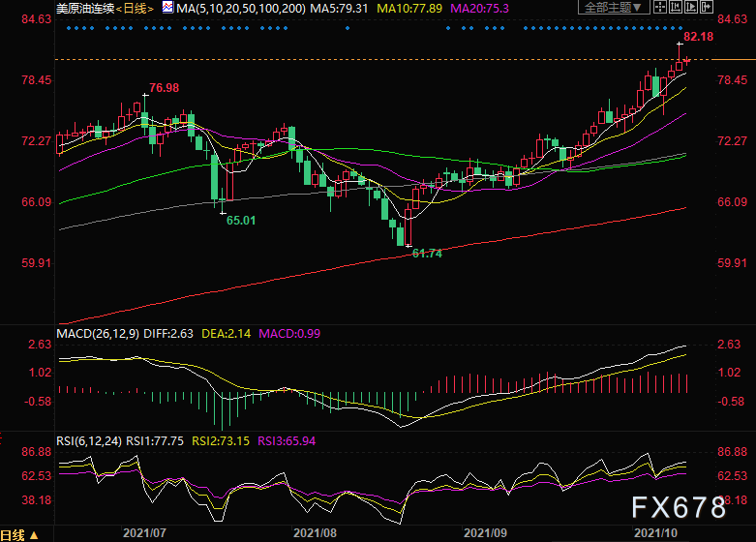Click the 65.01 low price annotation

pyautogui.click(x=241, y=221)
